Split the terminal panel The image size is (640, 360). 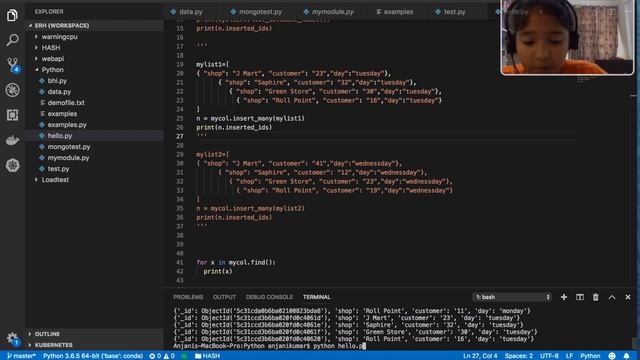coord(580,297)
